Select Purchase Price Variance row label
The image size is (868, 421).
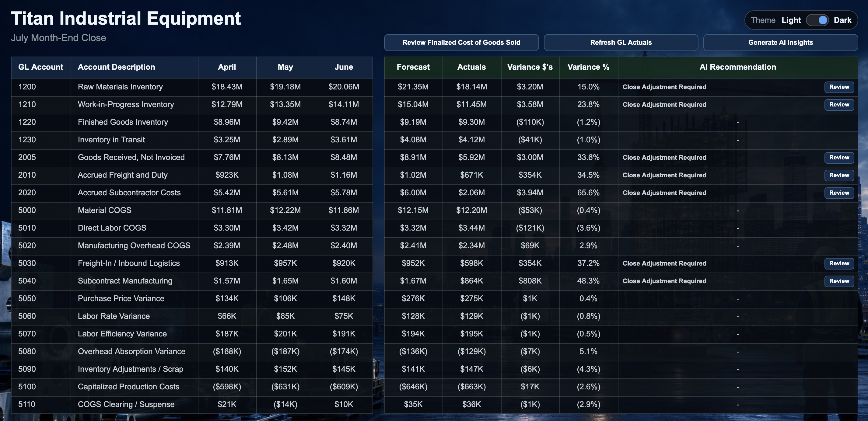[121, 298]
